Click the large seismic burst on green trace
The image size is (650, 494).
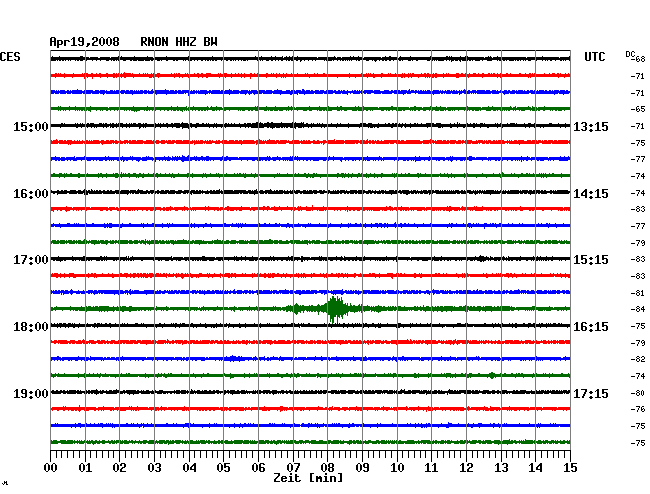(x=336, y=309)
